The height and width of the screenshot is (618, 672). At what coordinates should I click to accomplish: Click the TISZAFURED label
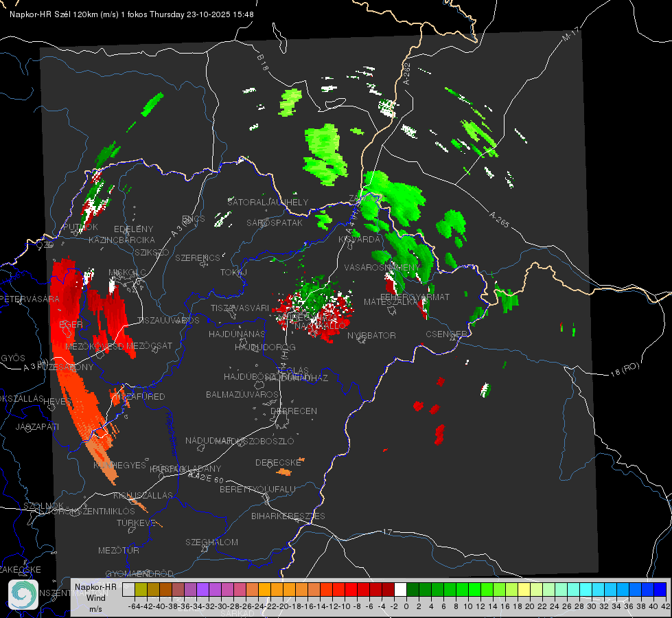[x=140, y=397]
